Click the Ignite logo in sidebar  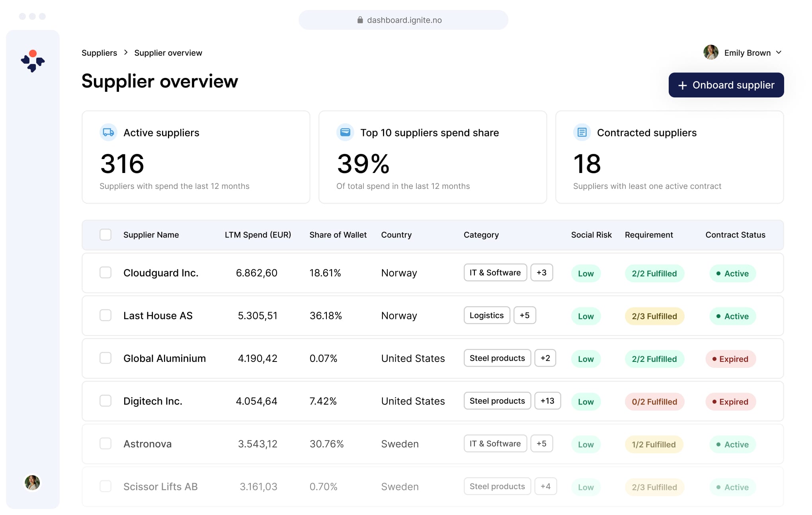(33, 61)
